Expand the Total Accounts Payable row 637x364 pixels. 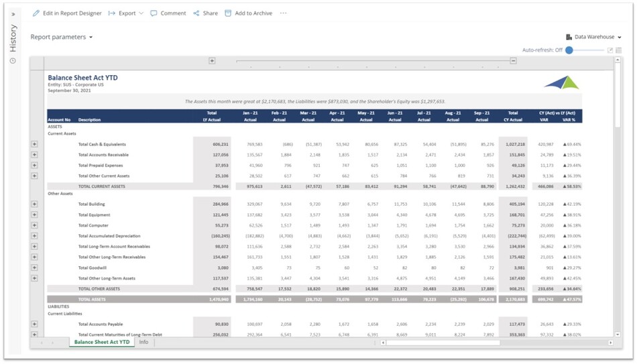click(x=34, y=324)
